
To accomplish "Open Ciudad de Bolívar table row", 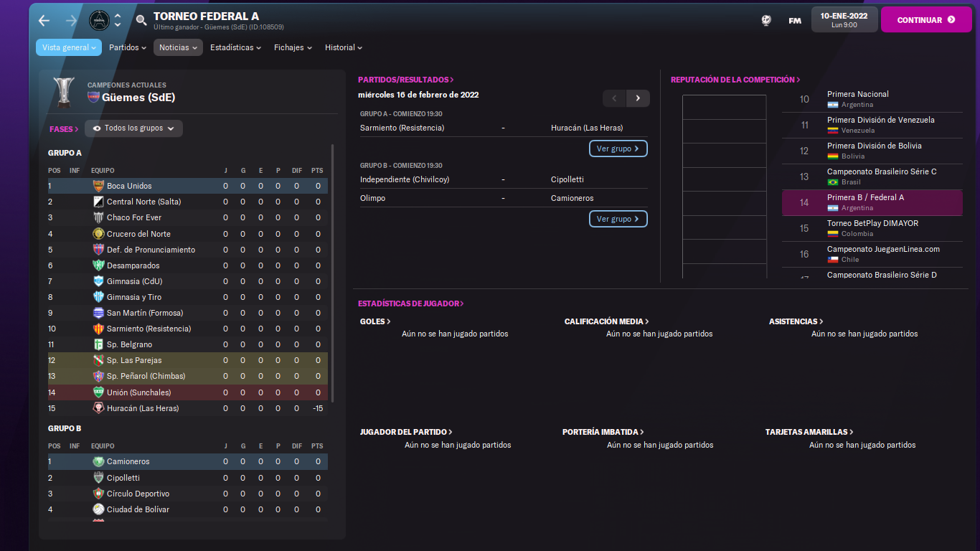I will coord(187,509).
